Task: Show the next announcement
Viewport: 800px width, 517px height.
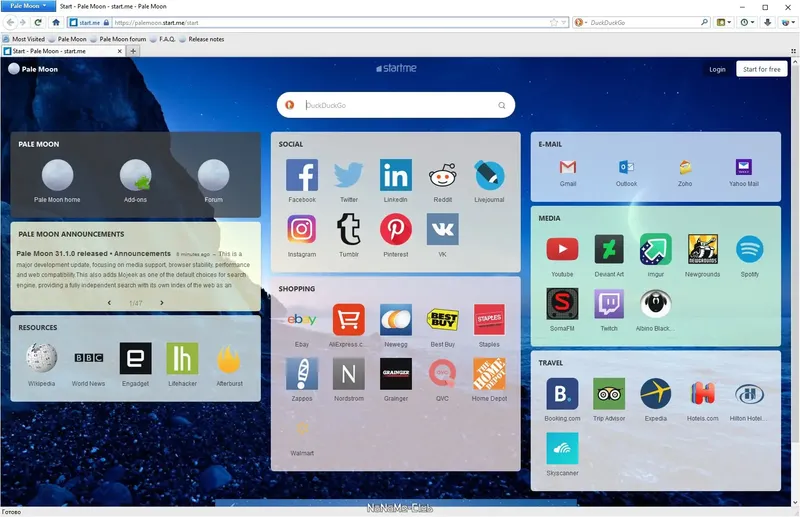Action: 162,303
